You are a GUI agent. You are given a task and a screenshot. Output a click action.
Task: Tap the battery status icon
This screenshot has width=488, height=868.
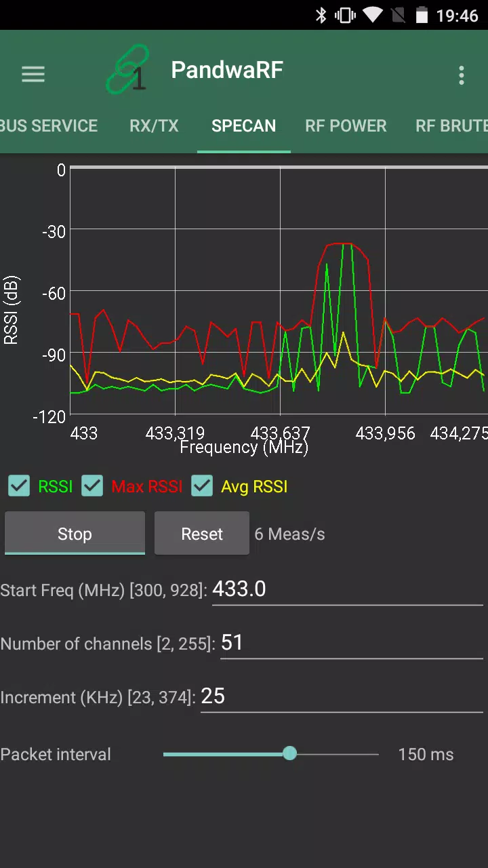[x=422, y=15]
